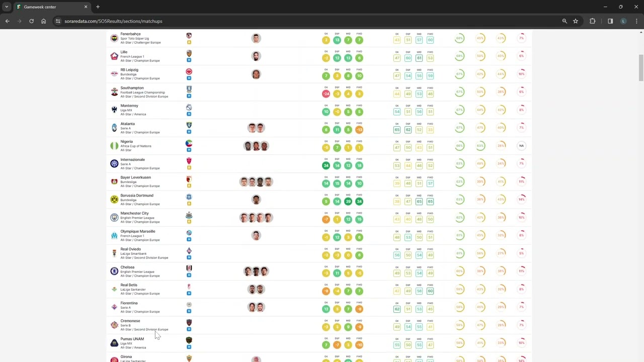Click Internazionale's green GK score badge 24
Image resolution: width=644 pixels, height=362 pixels.
(326, 165)
